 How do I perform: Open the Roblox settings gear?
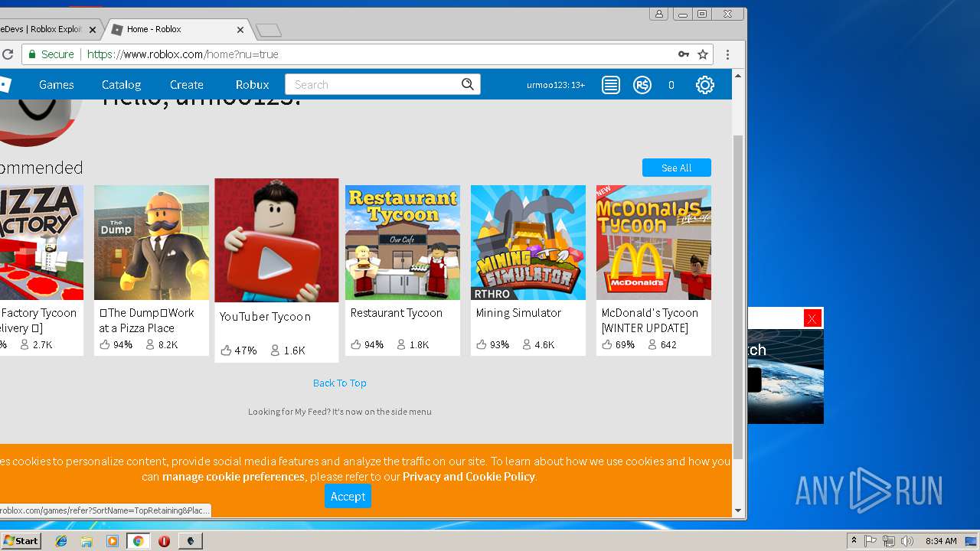click(705, 85)
